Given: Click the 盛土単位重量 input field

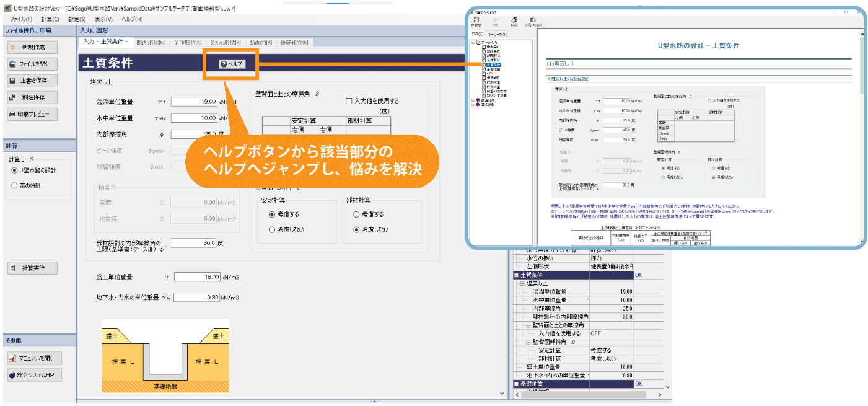Looking at the screenshot, I should 196,276.
